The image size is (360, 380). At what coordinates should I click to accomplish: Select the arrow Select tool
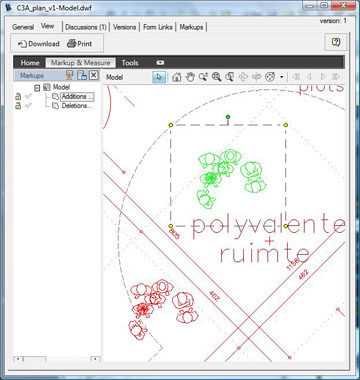coord(159,77)
